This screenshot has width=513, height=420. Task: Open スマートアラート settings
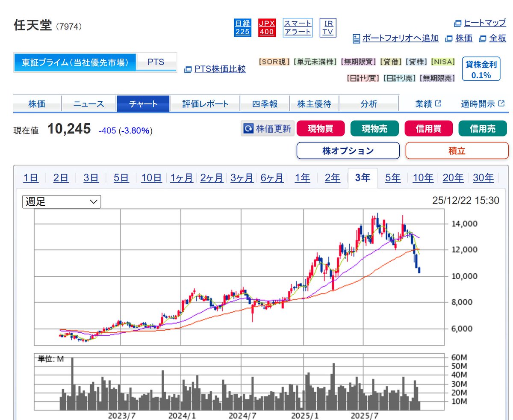[x=298, y=27]
